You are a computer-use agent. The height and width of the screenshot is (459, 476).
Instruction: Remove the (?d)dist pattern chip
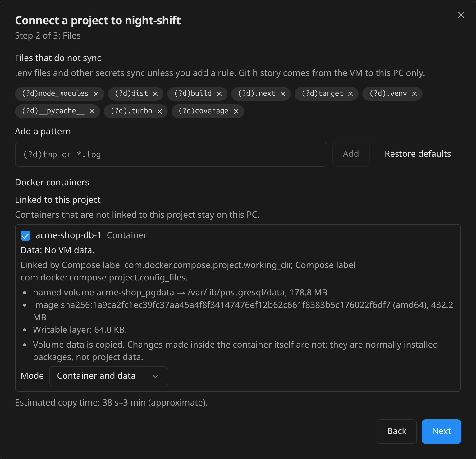point(155,94)
